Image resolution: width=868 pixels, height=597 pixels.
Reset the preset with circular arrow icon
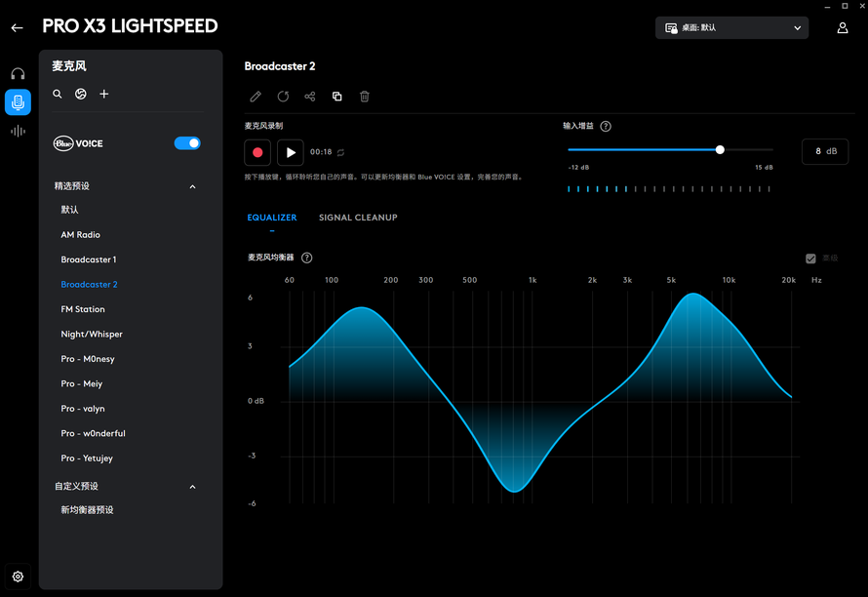pyautogui.click(x=283, y=97)
